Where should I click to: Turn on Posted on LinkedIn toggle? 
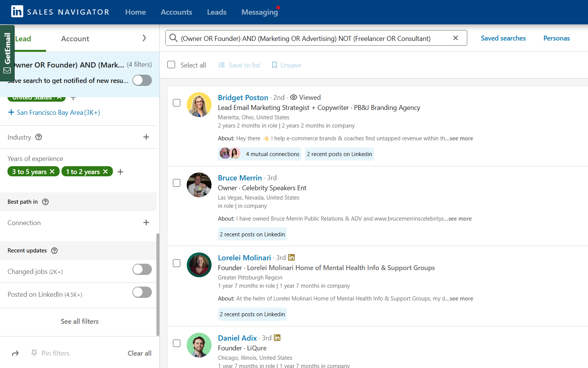(x=142, y=292)
